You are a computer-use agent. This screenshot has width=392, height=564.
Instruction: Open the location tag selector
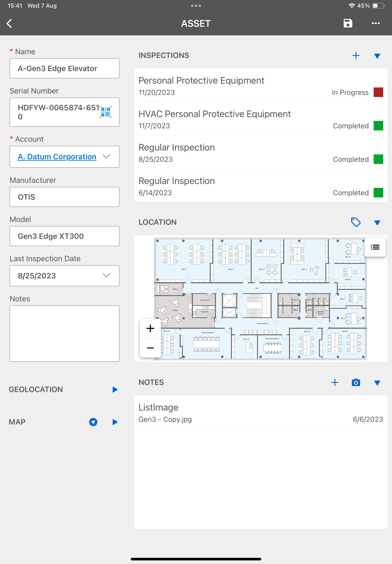coord(356,222)
